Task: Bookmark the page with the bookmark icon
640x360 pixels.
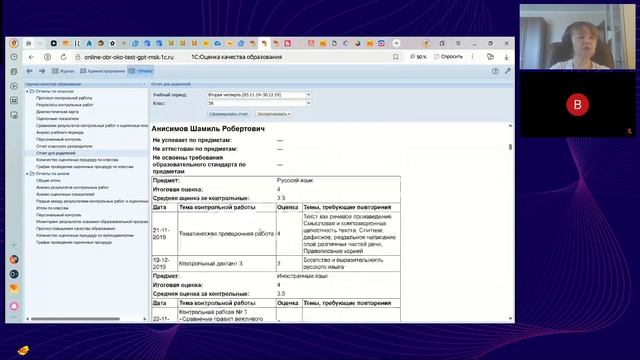Action: point(396,57)
